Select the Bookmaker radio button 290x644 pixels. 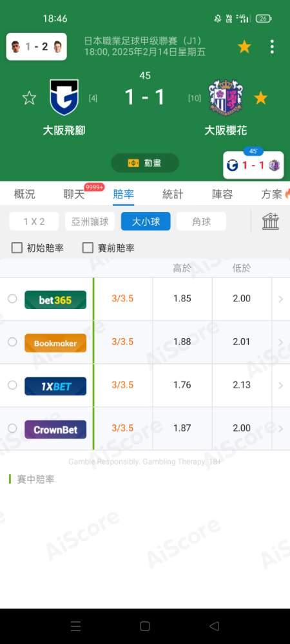click(x=12, y=342)
